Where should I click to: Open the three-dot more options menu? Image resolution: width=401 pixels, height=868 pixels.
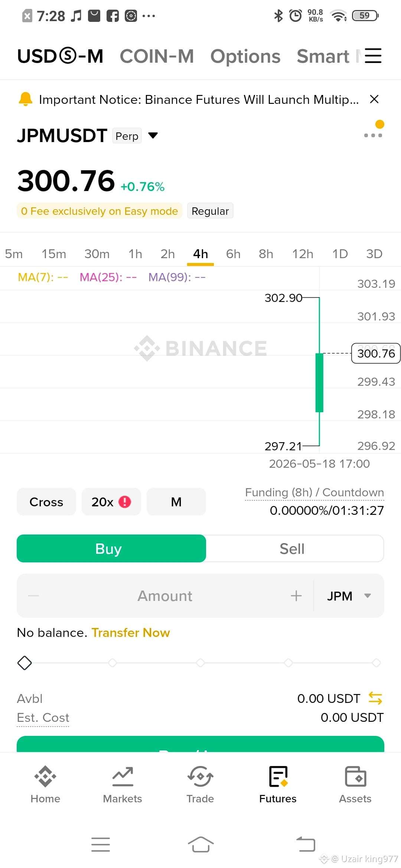tap(373, 135)
